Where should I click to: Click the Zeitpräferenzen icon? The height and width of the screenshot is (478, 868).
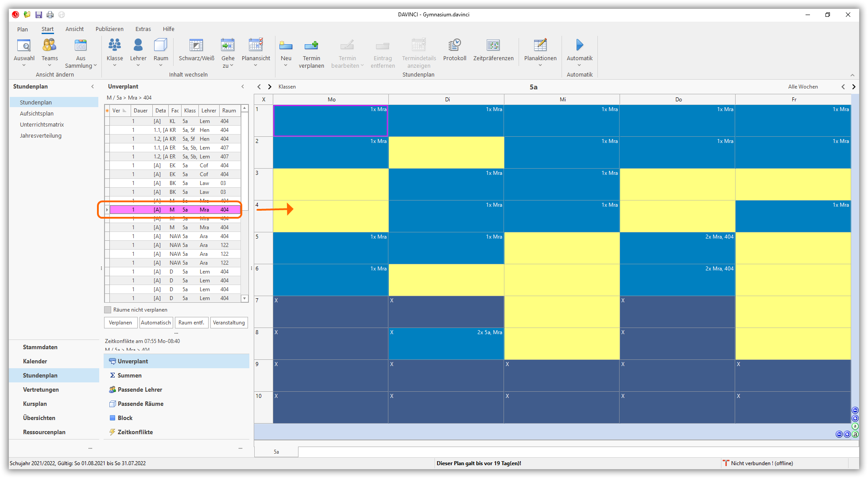coord(493,46)
